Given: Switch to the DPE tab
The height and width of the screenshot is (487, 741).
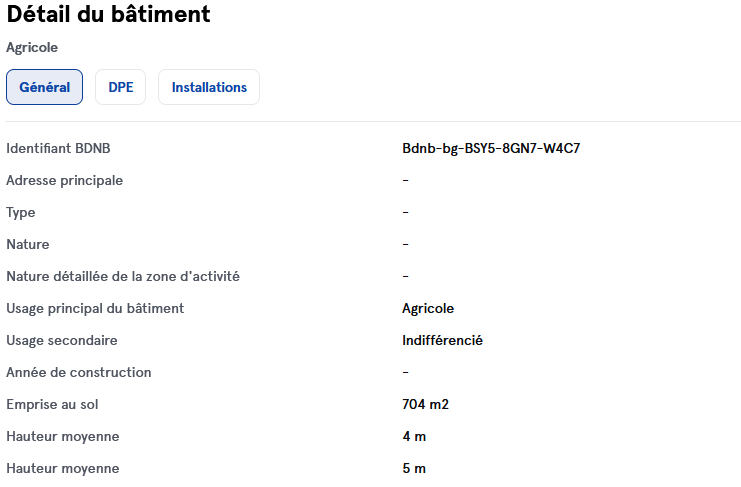Looking at the screenshot, I should click(120, 87).
